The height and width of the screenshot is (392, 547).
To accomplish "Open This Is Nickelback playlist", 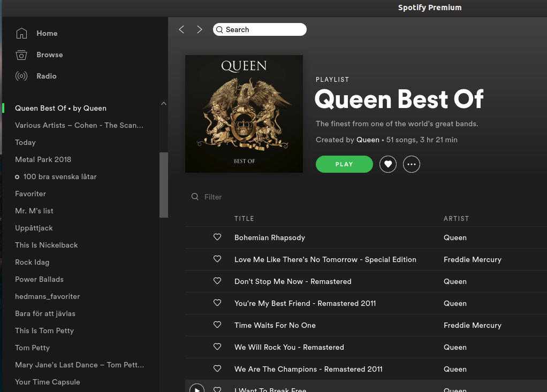I will pos(47,245).
